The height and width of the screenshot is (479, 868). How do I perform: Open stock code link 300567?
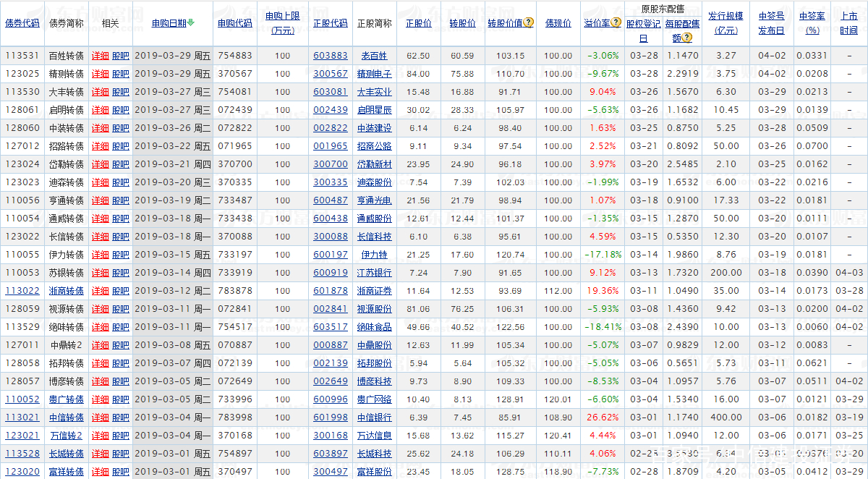coord(331,74)
